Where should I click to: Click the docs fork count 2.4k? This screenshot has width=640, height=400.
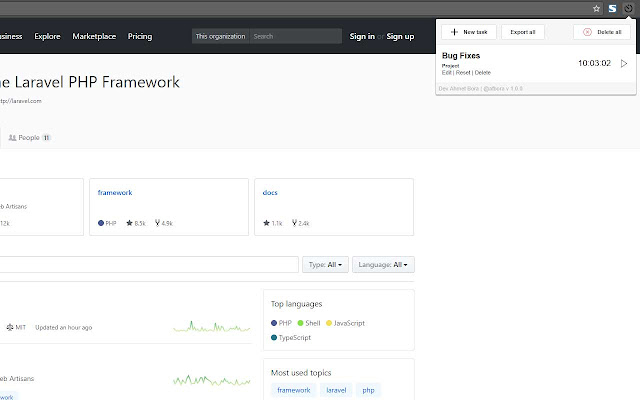tap(300, 223)
